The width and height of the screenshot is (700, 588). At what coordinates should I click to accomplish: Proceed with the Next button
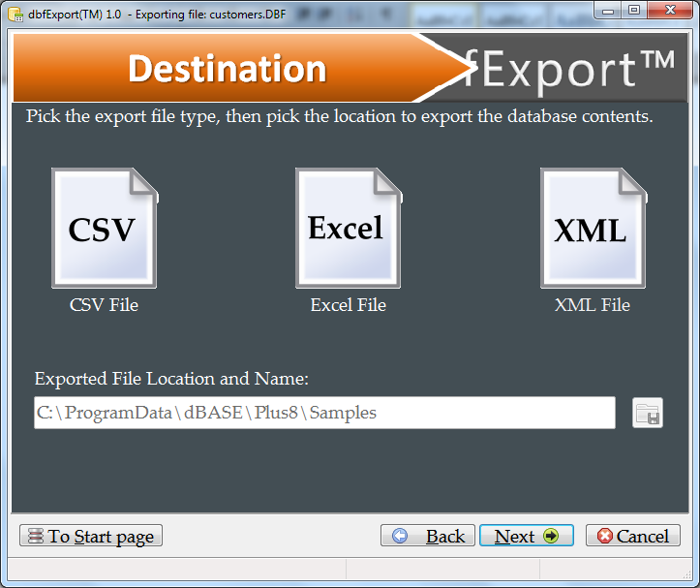(527, 536)
